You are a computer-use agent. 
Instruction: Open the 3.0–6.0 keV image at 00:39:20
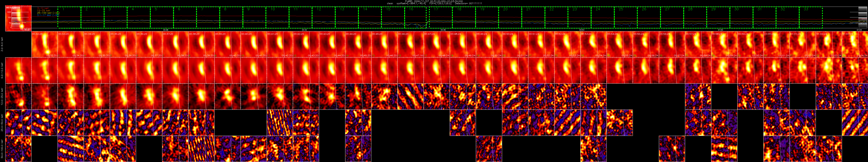(x=227, y=44)
